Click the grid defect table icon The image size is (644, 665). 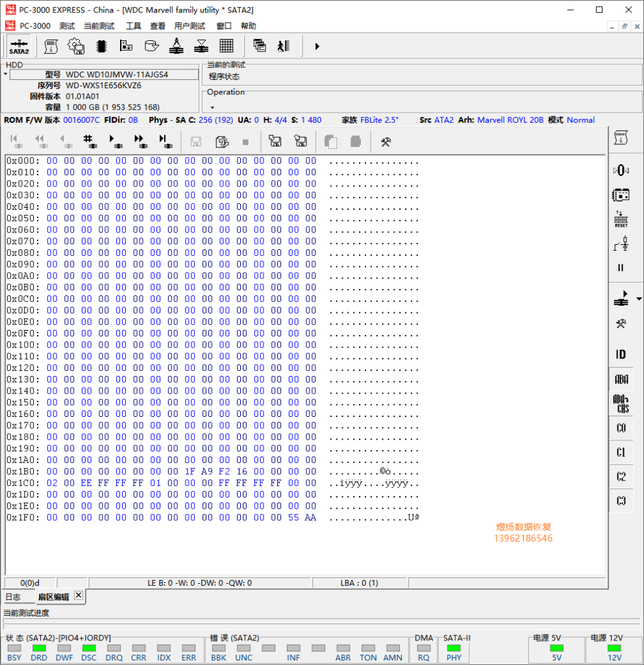(227, 46)
